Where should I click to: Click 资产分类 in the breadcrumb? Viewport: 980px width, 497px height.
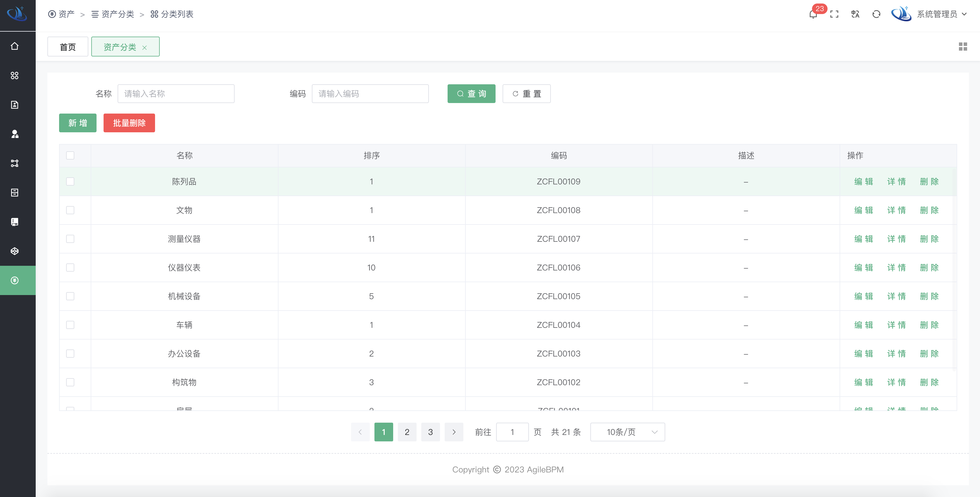coord(113,14)
